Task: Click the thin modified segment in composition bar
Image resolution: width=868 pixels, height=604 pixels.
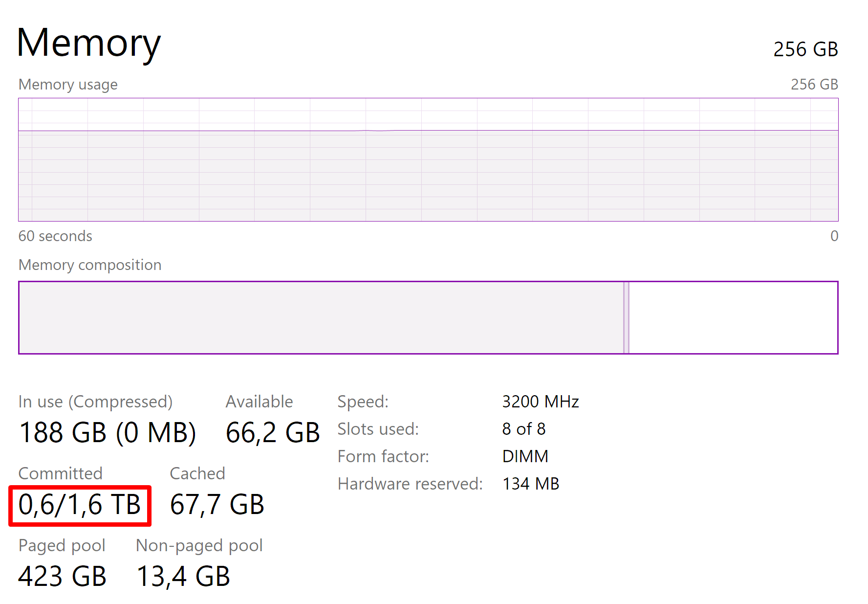Action: click(x=626, y=317)
